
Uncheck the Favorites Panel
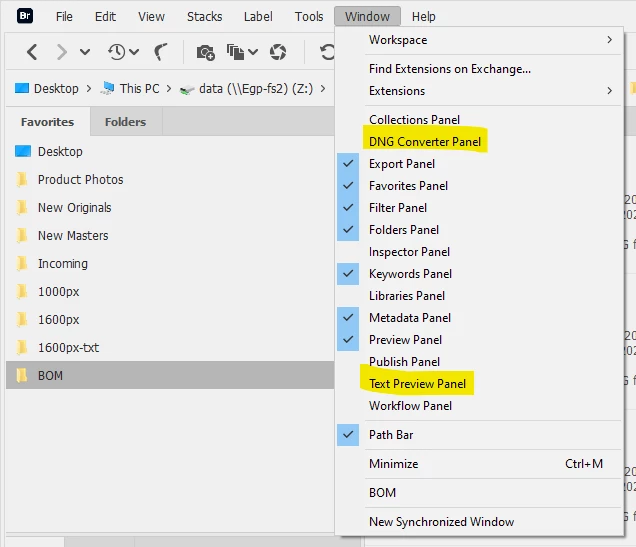tap(479, 186)
